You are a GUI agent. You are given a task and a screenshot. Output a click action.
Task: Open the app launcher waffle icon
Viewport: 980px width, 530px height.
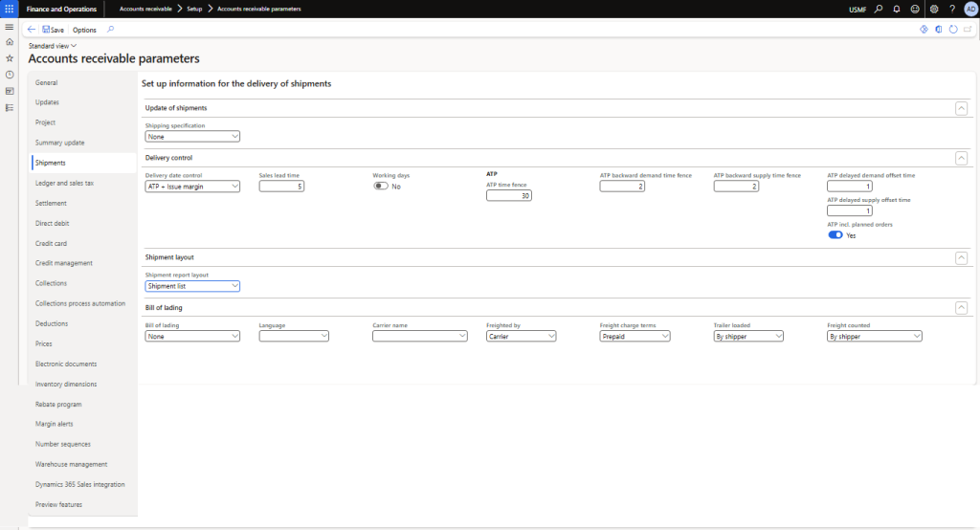[x=9, y=9]
